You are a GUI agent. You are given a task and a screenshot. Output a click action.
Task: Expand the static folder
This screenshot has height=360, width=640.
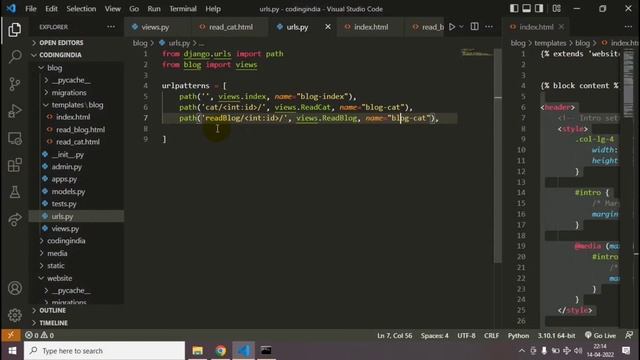coord(56,266)
